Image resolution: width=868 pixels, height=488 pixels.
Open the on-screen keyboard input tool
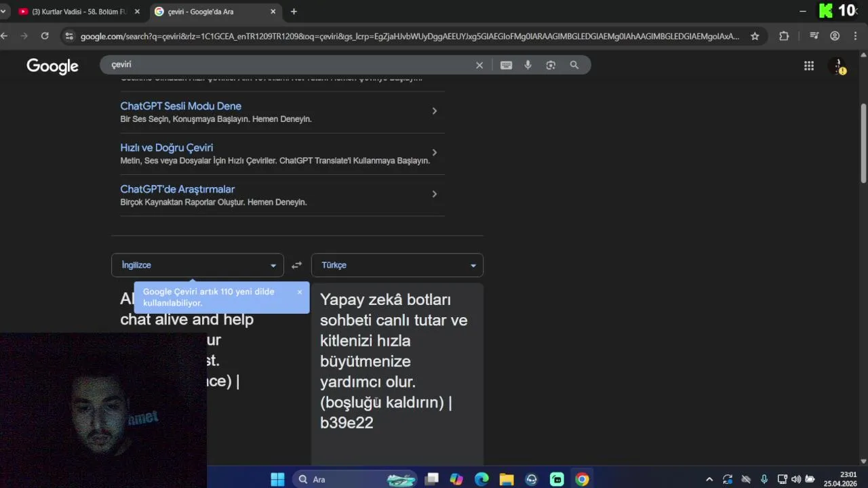click(506, 65)
